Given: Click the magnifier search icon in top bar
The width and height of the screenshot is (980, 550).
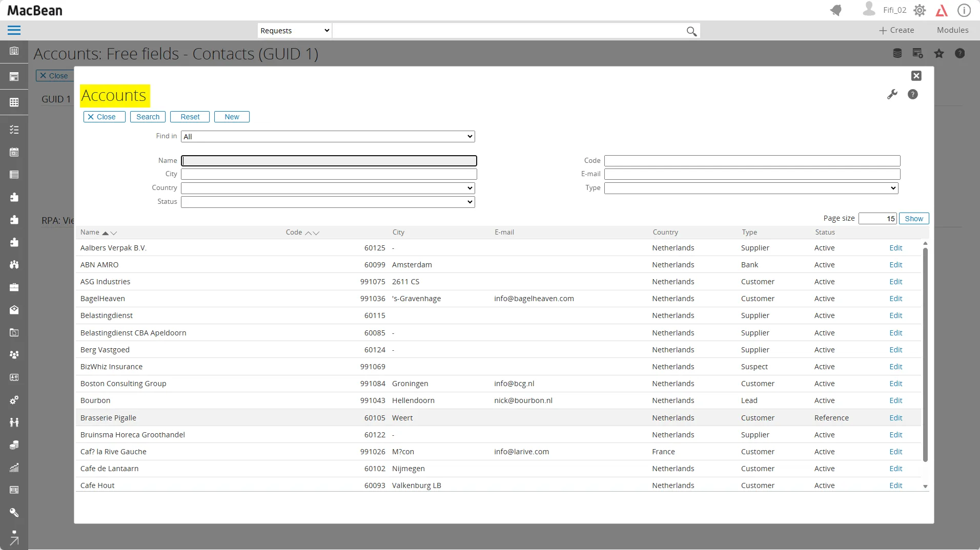Looking at the screenshot, I should 691,31.
